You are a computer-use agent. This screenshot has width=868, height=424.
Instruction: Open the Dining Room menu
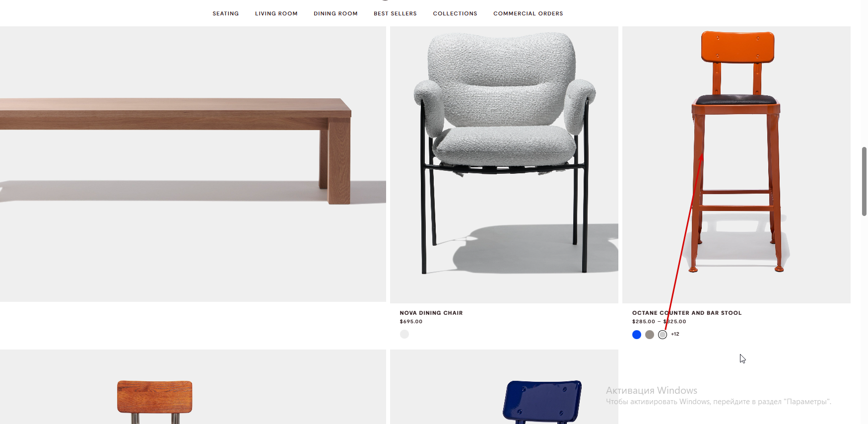(335, 13)
